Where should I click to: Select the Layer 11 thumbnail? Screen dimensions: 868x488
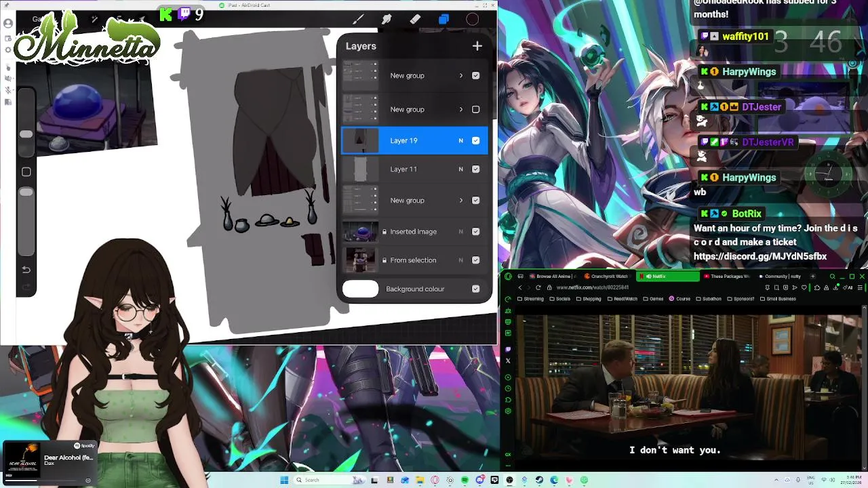point(360,169)
